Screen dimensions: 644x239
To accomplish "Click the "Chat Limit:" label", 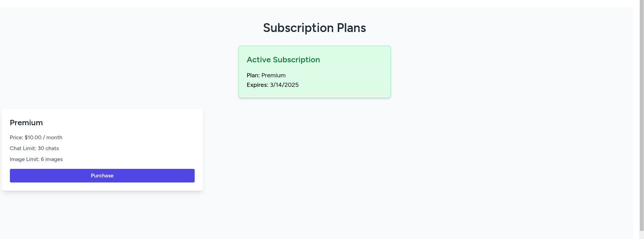I will (x=23, y=148).
